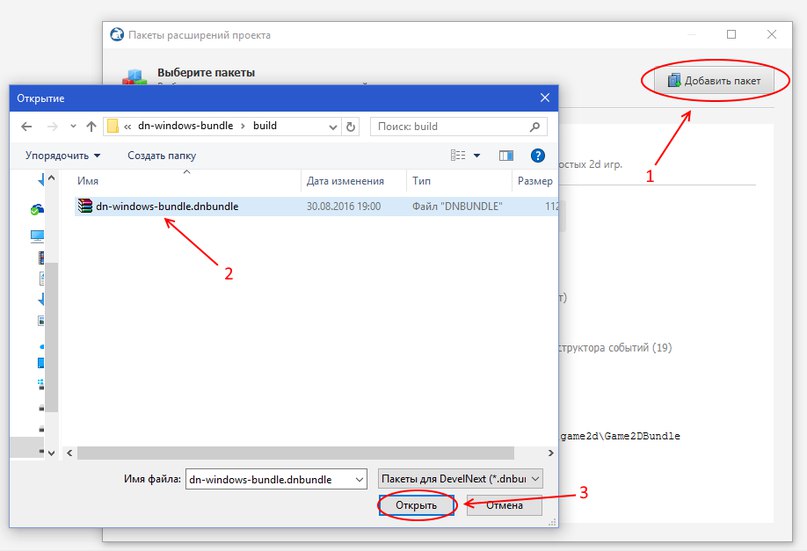Image resolution: width=807 pixels, height=551 pixels.
Task: Click the Имя файла input field
Action: click(276, 479)
